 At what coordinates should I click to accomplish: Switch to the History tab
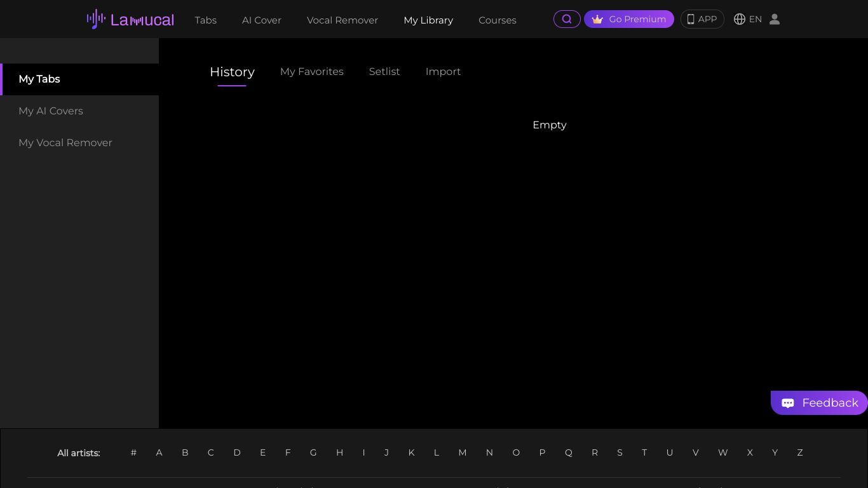click(232, 72)
